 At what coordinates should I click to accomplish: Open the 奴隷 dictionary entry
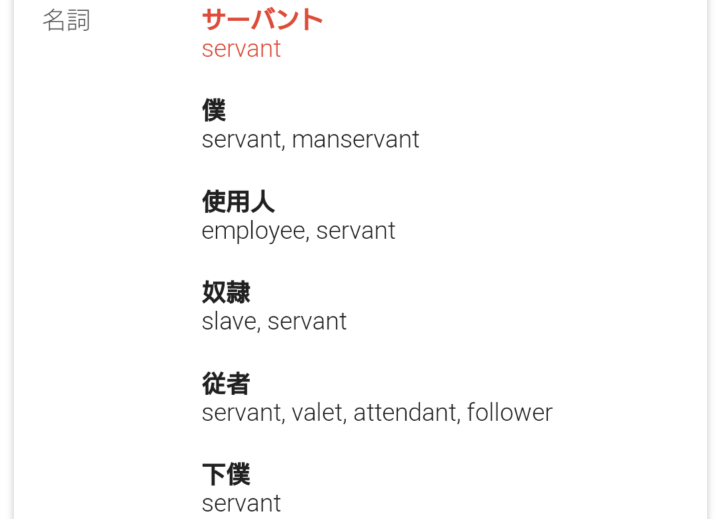[x=226, y=292]
